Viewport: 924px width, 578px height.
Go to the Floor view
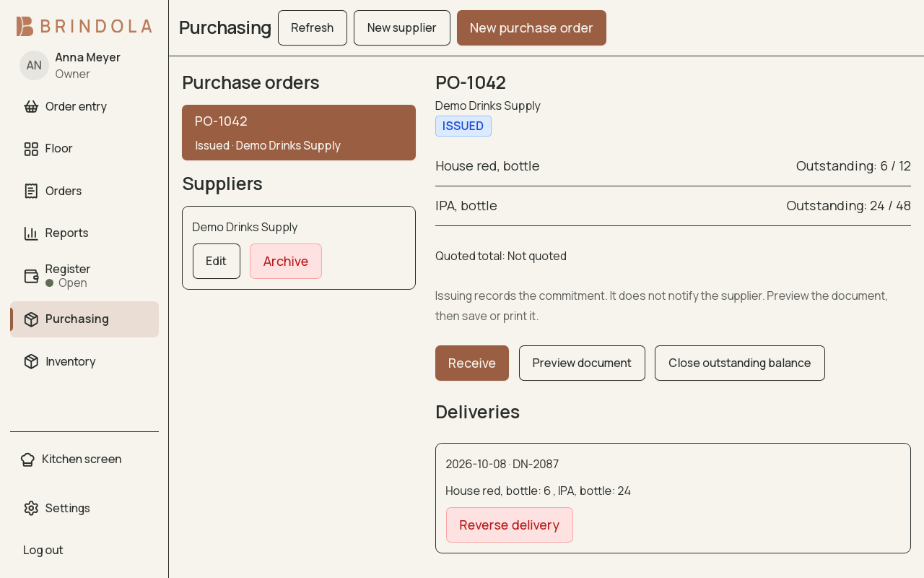(84, 149)
